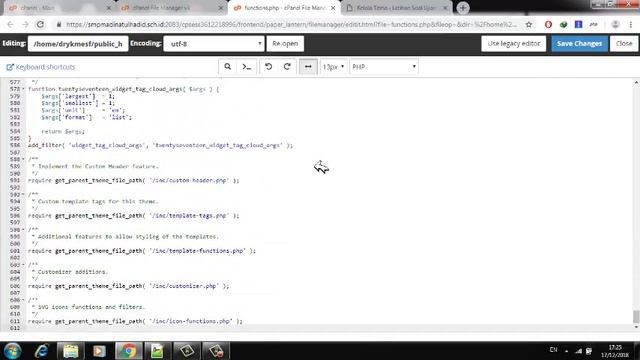The width and height of the screenshot is (640, 360).
Task: Click the taskbar clock showing 17:25
Action: pos(615,351)
